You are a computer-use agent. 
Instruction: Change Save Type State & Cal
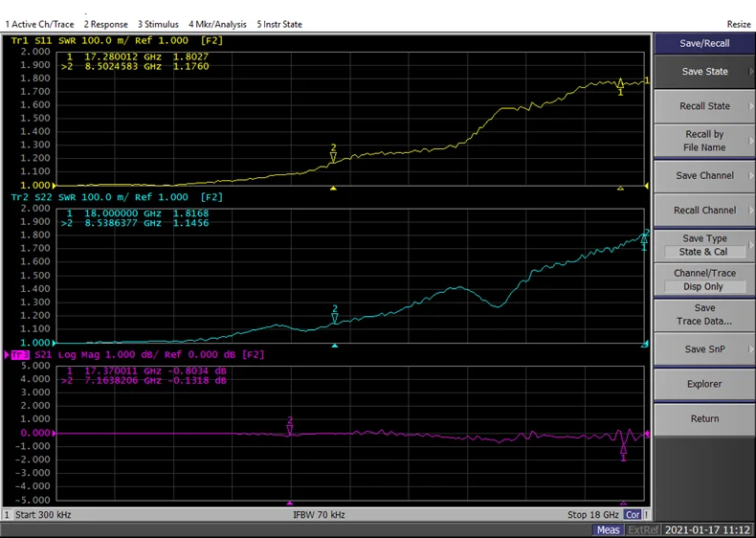(704, 245)
